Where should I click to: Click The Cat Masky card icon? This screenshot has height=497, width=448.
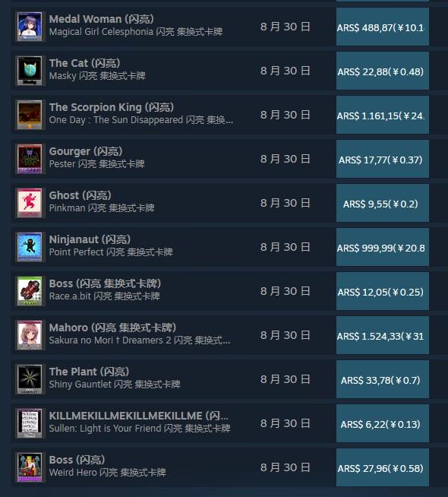tap(30, 71)
